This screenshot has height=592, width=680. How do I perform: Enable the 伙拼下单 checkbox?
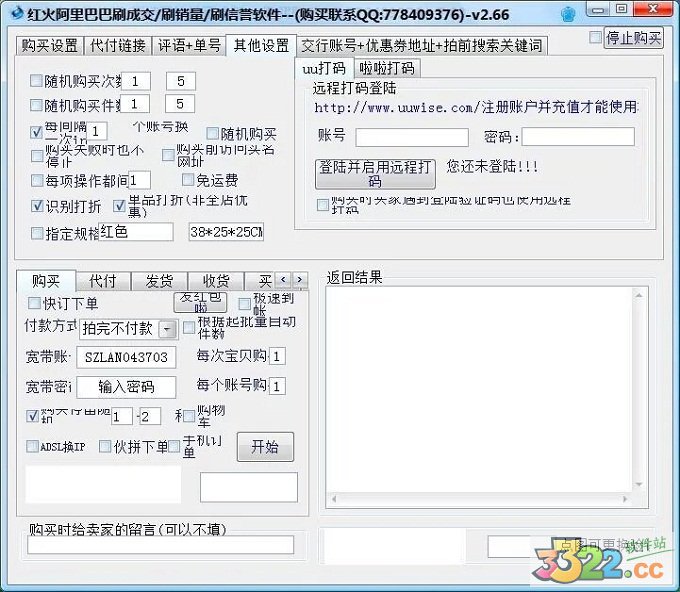(x=105, y=446)
